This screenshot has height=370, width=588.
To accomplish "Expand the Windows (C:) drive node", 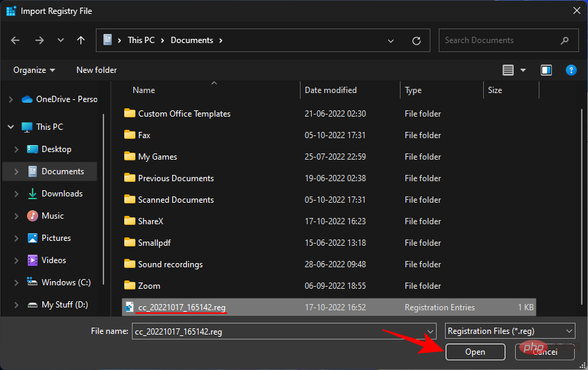I will click(x=16, y=283).
